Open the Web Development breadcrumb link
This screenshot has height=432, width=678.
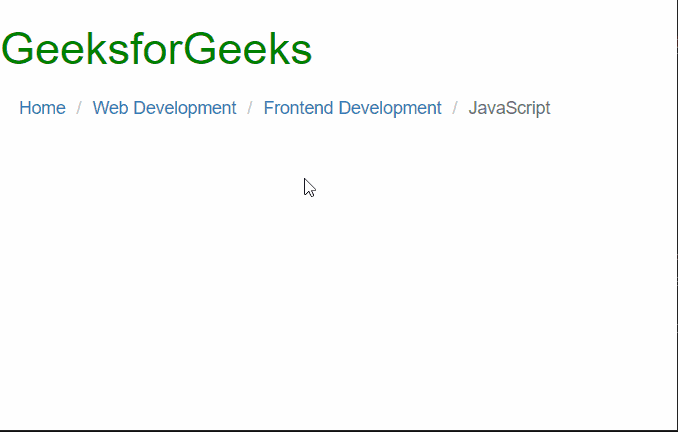[x=164, y=108]
